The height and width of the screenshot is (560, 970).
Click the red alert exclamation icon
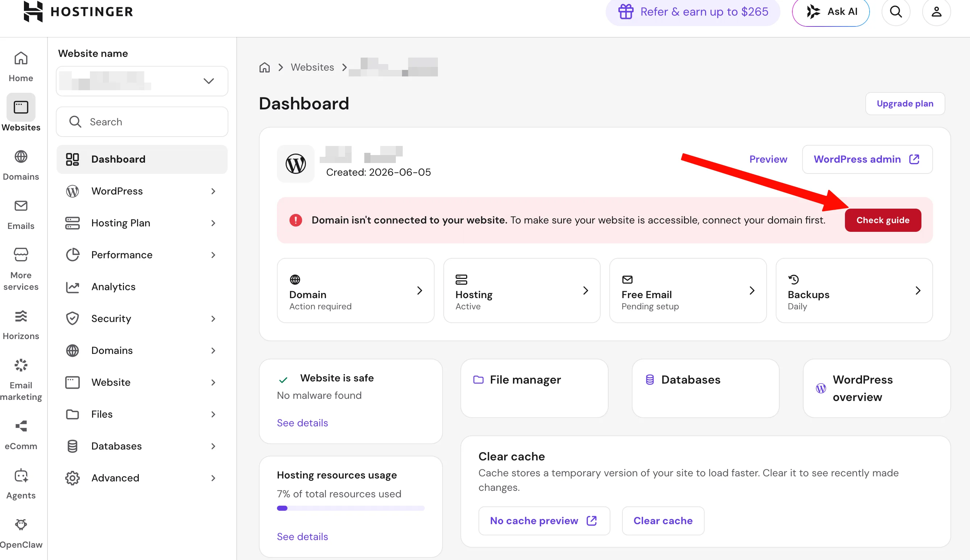295,220
